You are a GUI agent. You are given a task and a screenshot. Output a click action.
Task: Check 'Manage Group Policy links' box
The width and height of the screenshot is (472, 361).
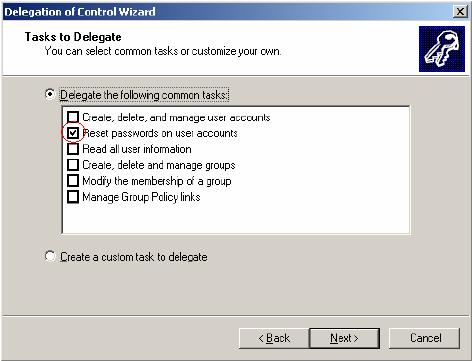73,197
